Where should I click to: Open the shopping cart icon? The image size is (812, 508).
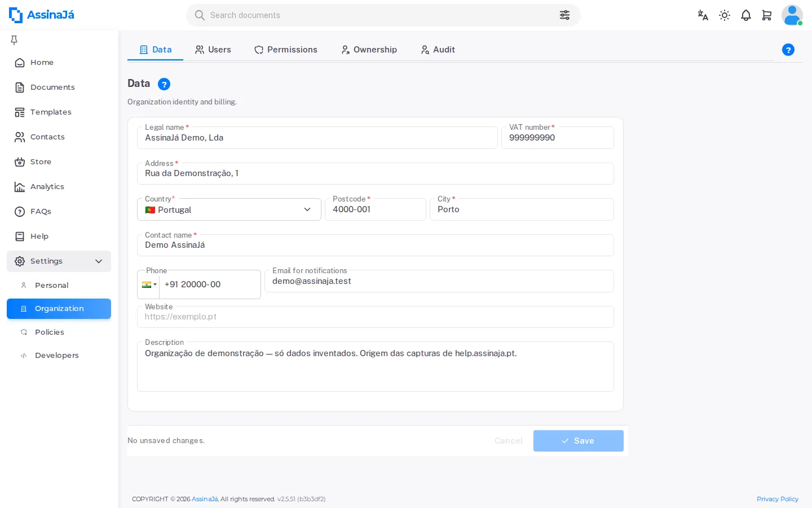pos(767,15)
